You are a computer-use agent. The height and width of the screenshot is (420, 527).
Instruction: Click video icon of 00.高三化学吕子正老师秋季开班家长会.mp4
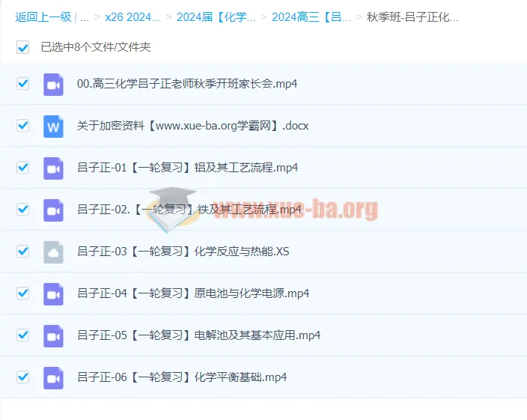tap(53, 84)
